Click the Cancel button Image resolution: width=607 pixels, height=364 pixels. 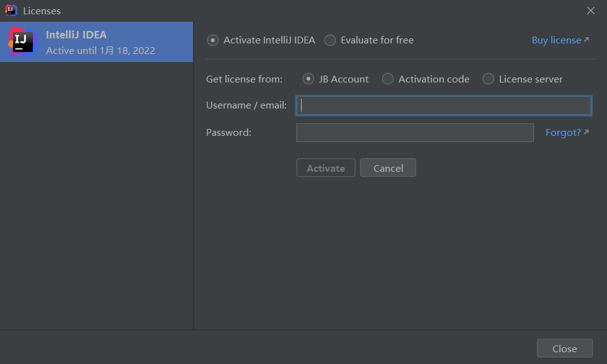click(x=388, y=168)
